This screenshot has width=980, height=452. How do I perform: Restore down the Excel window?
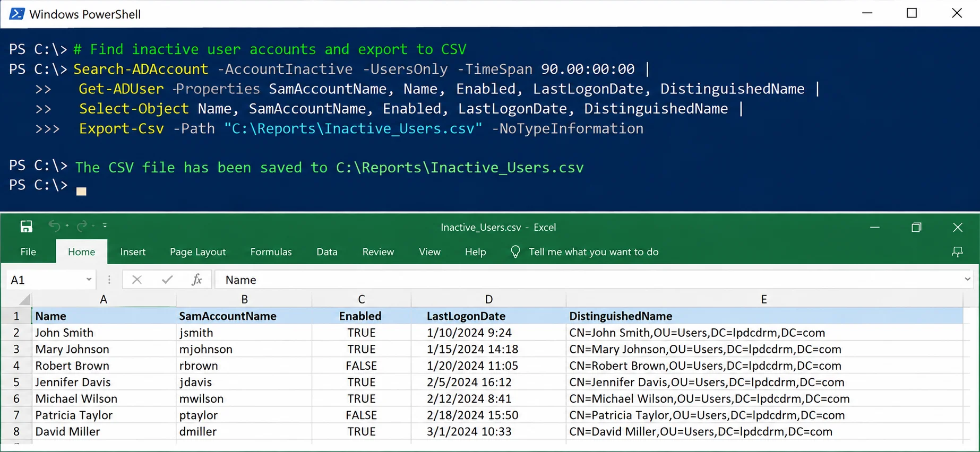[916, 227]
